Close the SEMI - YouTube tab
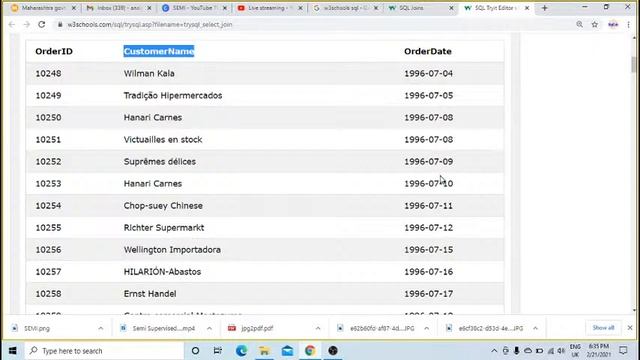 224,8
